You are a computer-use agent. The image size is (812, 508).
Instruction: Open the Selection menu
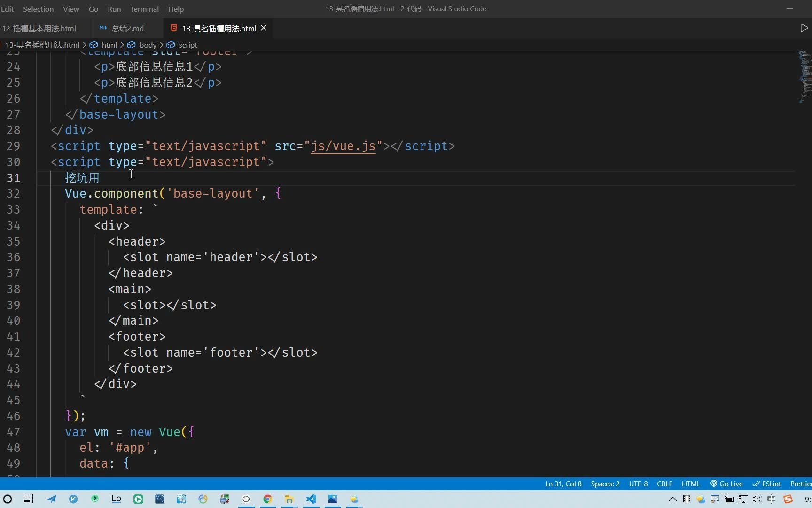38,9
